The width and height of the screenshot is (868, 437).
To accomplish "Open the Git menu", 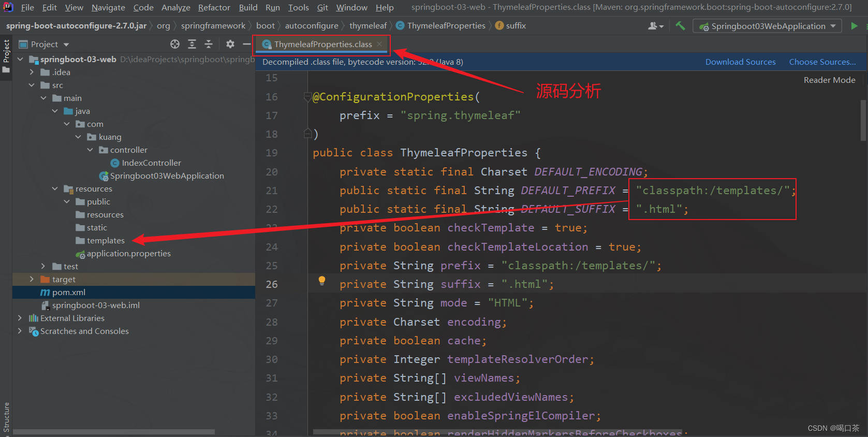I will [x=322, y=7].
